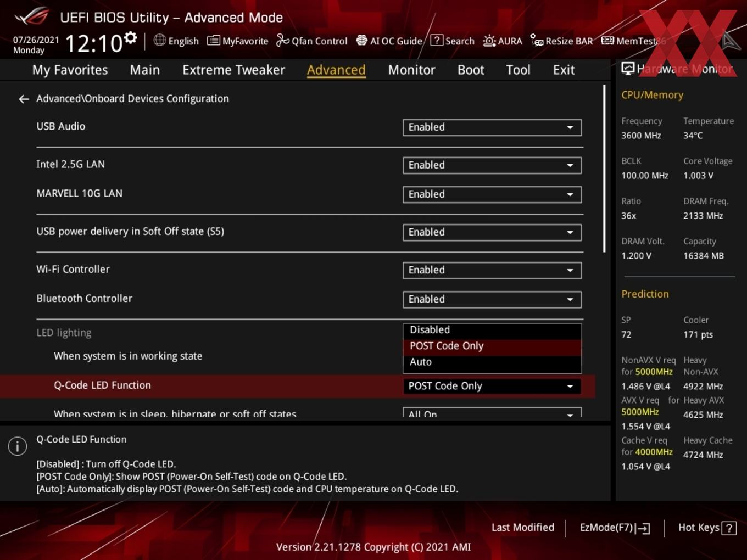Image resolution: width=747 pixels, height=560 pixels.
Task: Open the Boot tab
Action: point(471,70)
